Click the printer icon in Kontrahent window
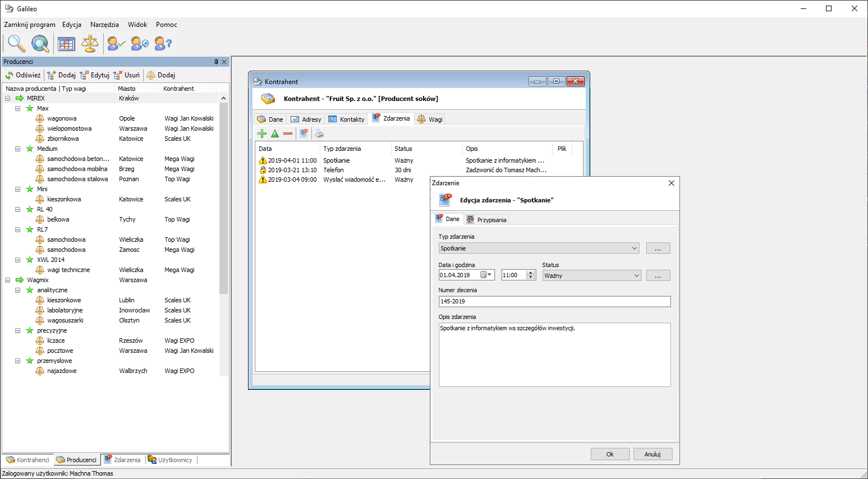868x479 pixels. tap(319, 133)
